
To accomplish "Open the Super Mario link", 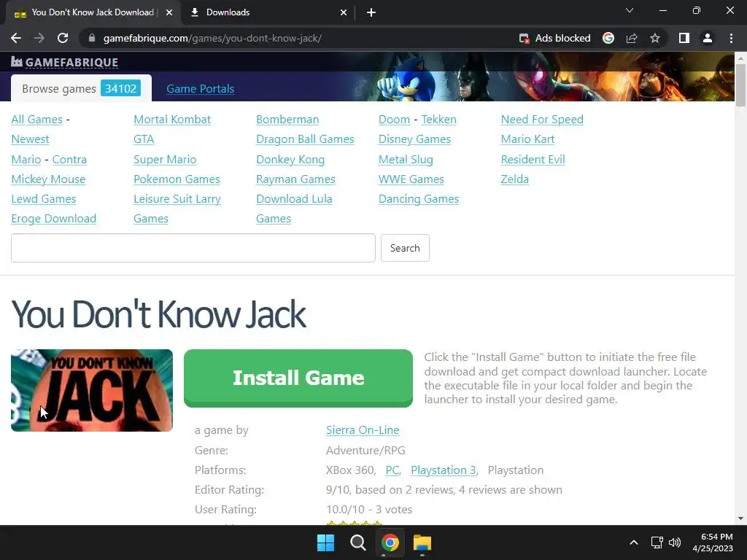I will pyautogui.click(x=165, y=159).
